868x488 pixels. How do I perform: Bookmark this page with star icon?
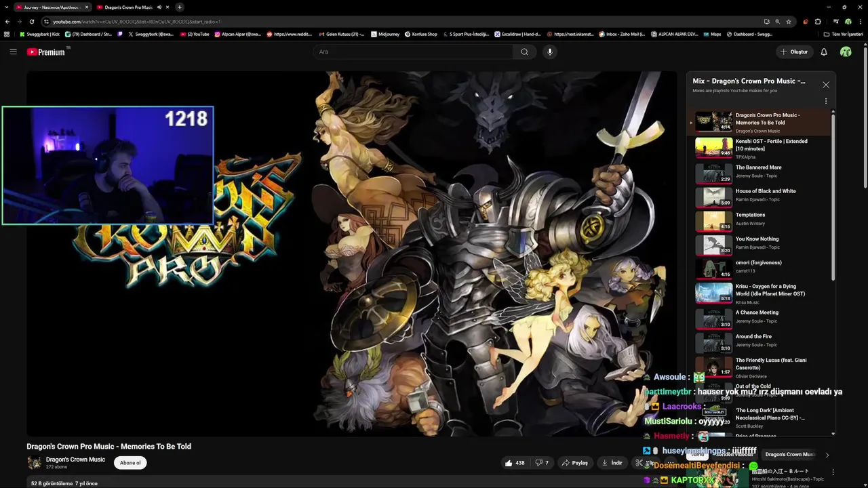tap(789, 22)
